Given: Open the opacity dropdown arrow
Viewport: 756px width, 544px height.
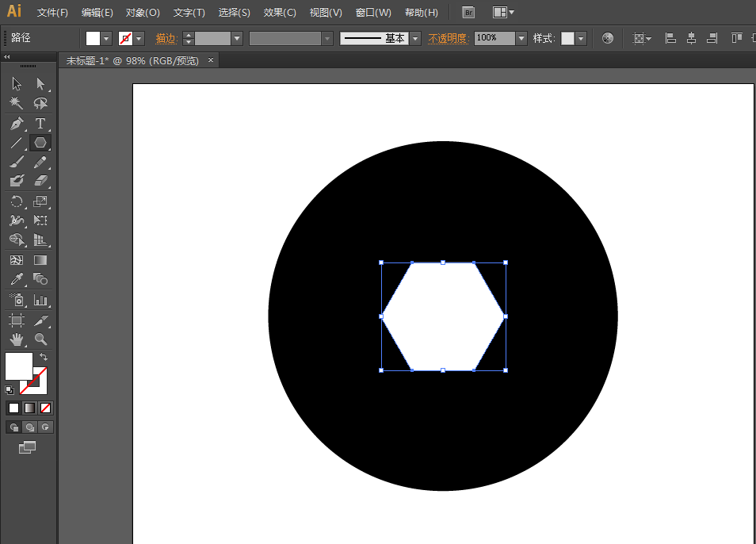Looking at the screenshot, I should (521, 37).
